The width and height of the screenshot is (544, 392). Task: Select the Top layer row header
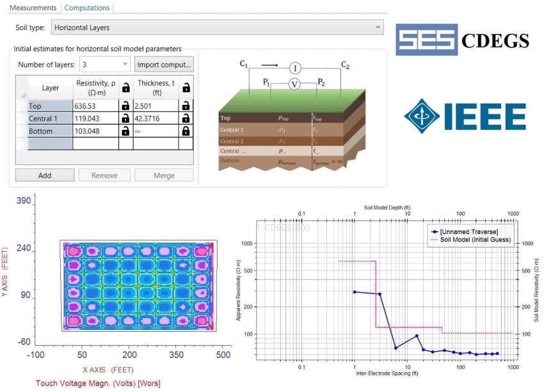coord(51,106)
